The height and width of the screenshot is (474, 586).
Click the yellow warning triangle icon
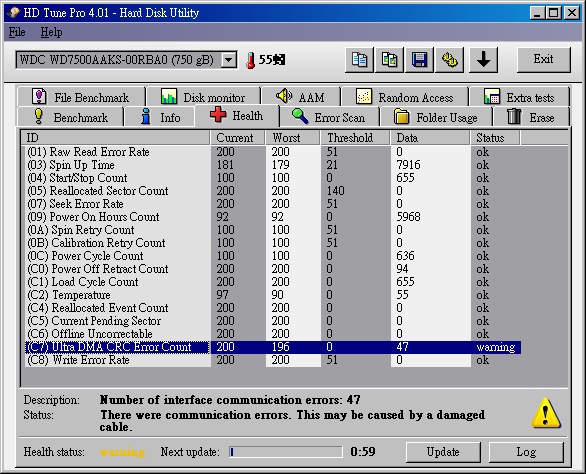point(546,413)
